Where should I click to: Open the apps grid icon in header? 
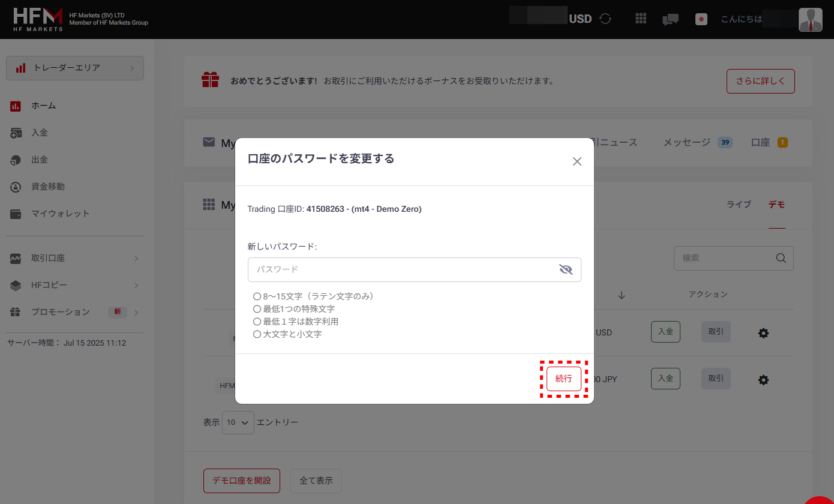click(641, 19)
